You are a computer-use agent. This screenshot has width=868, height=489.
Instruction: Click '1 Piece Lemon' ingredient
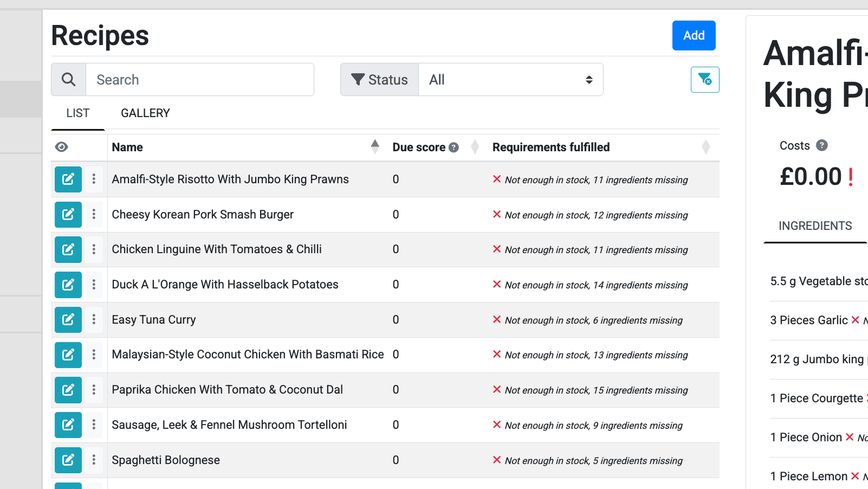pos(809,476)
